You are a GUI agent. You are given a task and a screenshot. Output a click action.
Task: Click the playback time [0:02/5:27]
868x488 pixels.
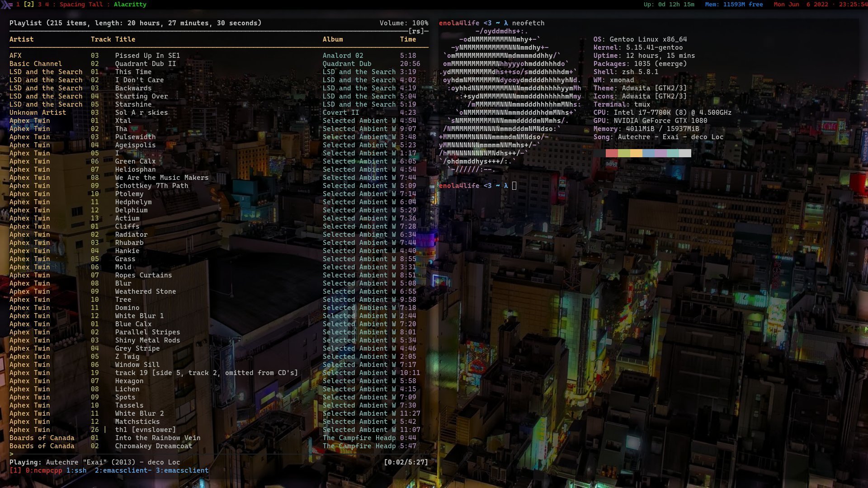[406, 462]
